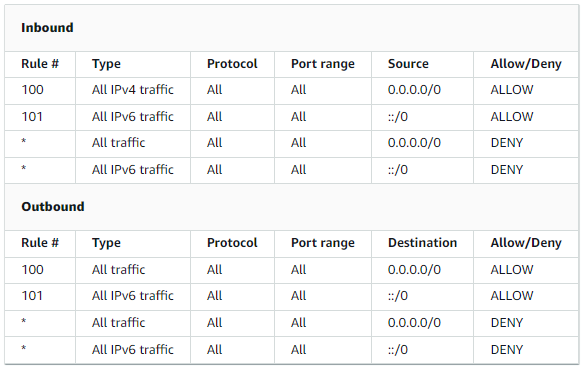Click ALLOW in inbound rule 100 row
The image size is (586, 371).
(x=512, y=90)
